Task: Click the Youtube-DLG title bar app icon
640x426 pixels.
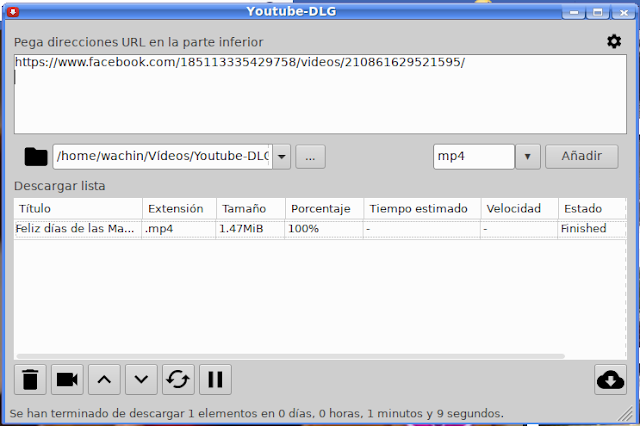Action: (13, 12)
